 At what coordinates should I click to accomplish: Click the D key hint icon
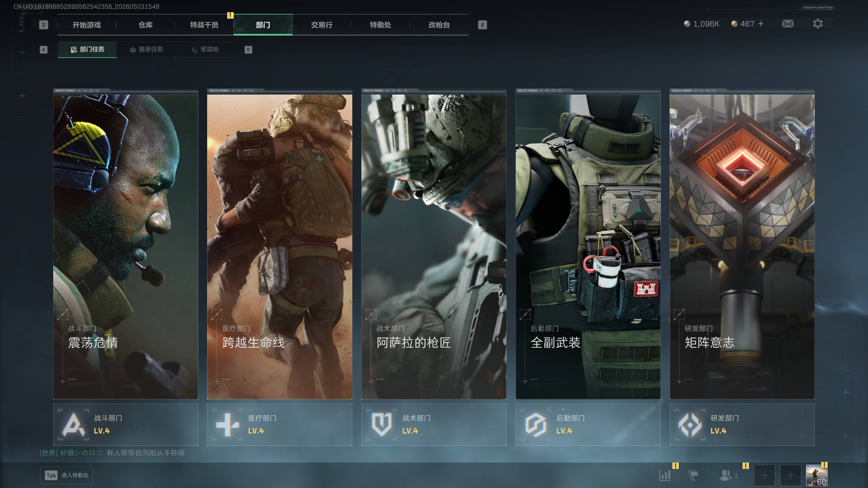pos(248,49)
